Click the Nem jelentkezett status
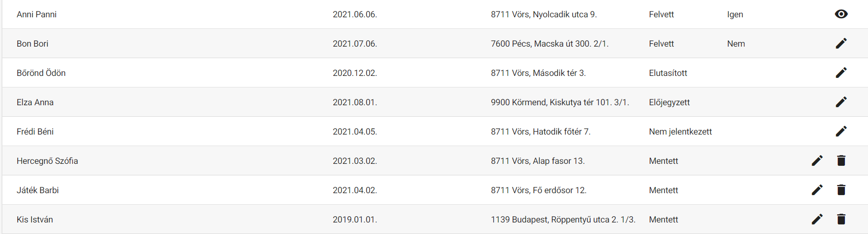This screenshot has width=868, height=234. pos(680,132)
